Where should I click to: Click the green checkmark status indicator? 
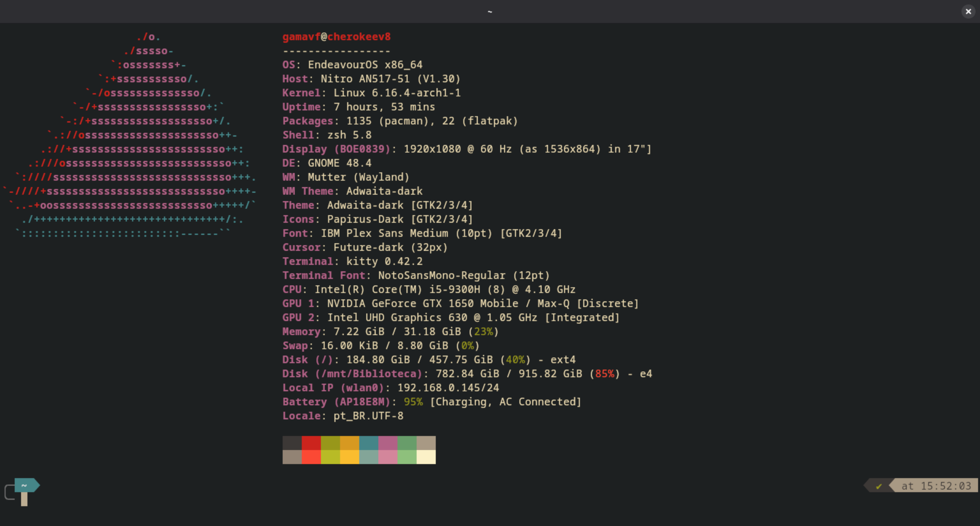tap(879, 486)
